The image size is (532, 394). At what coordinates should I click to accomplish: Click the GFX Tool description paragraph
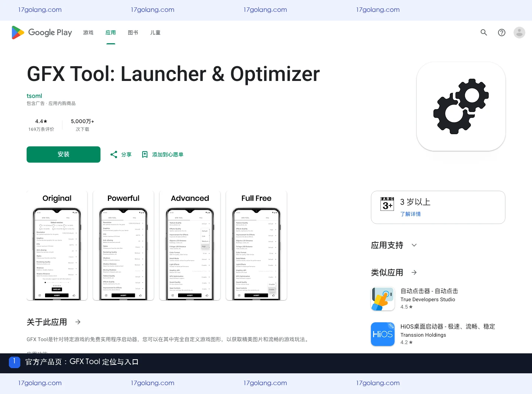pyautogui.click(x=168, y=339)
